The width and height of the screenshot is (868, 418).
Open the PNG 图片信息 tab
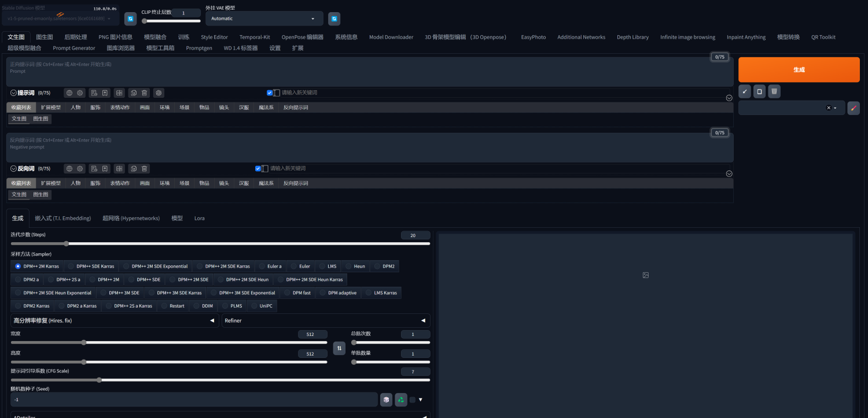tap(115, 37)
